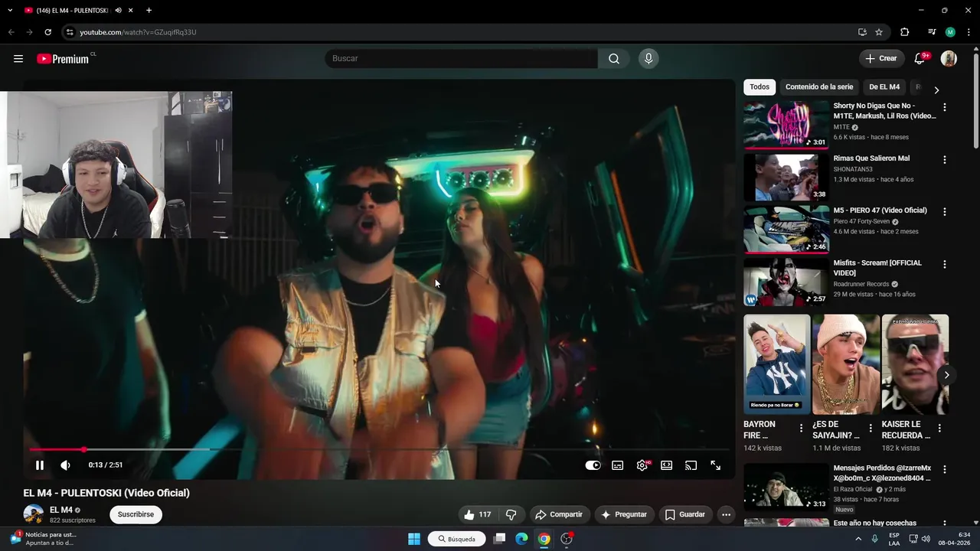
Task: Click the taskbar Búsqueda search box
Action: click(x=456, y=539)
